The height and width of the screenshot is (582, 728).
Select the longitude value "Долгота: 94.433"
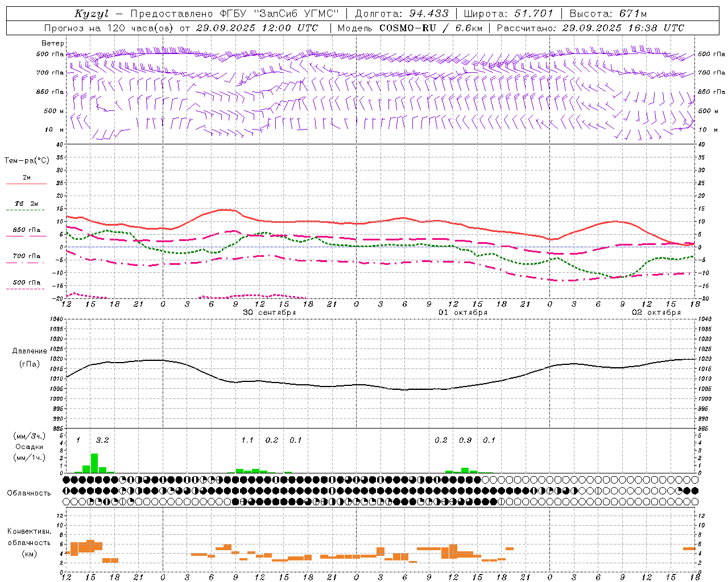pos(402,14)
